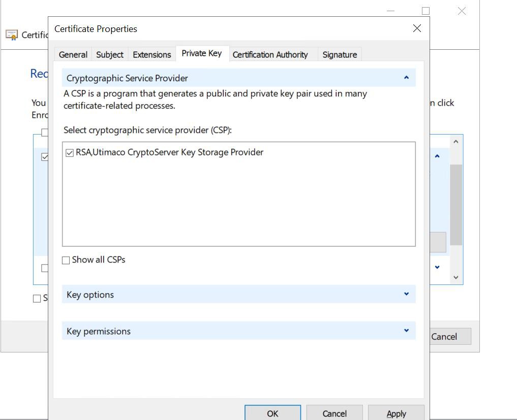Maximize the Certificate Enrollment window
The height and width of the screenshot is (420, 517).
425,11
